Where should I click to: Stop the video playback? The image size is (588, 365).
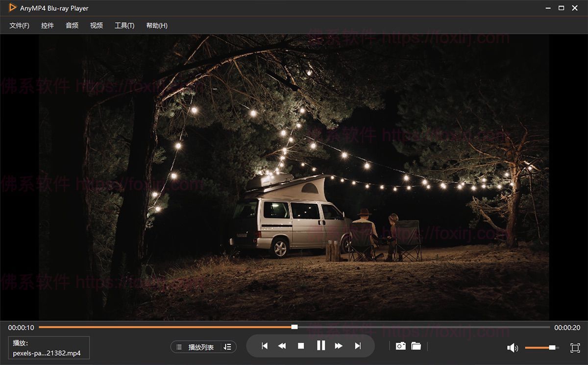click(301, 346)
